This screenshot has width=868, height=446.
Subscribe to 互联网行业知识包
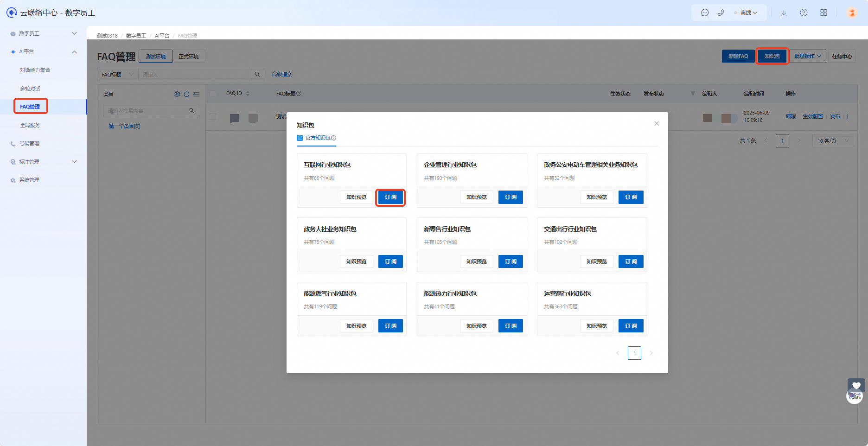pos(390,197)
